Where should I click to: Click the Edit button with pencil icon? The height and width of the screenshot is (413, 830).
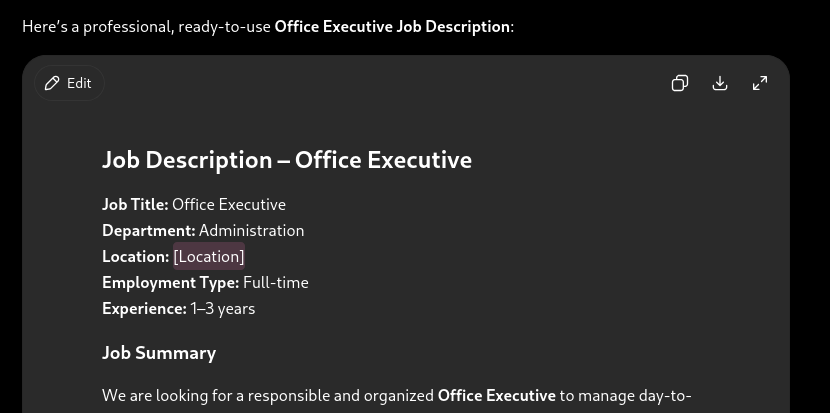[69, 83]
